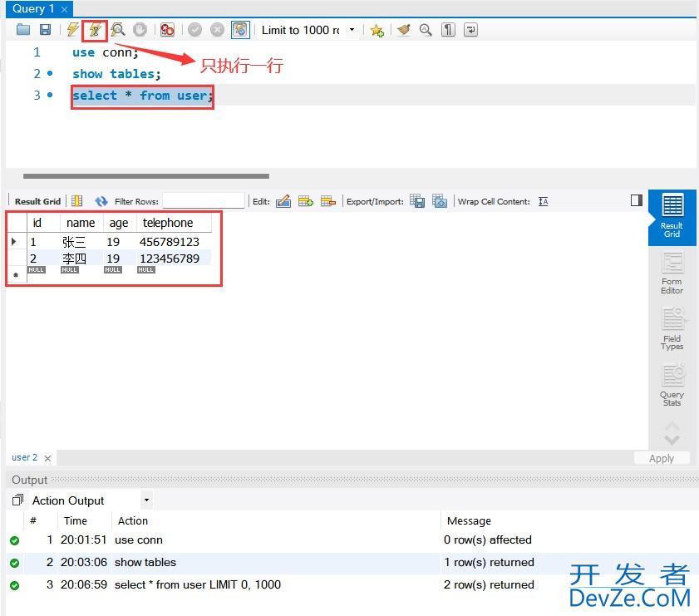Open the Form Editor side panel
The image size is (699, 616).
point(672,274)
